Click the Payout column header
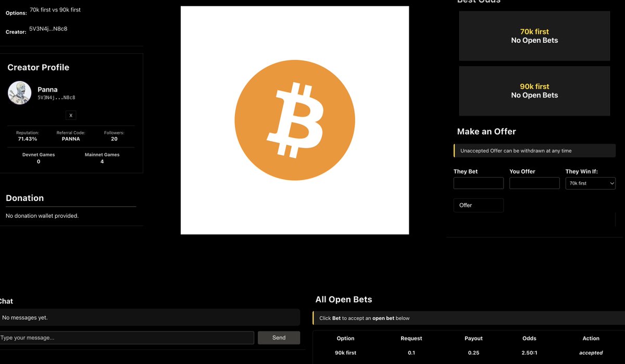The height and width of the screenshot is (364, 625). pos(473,338)
